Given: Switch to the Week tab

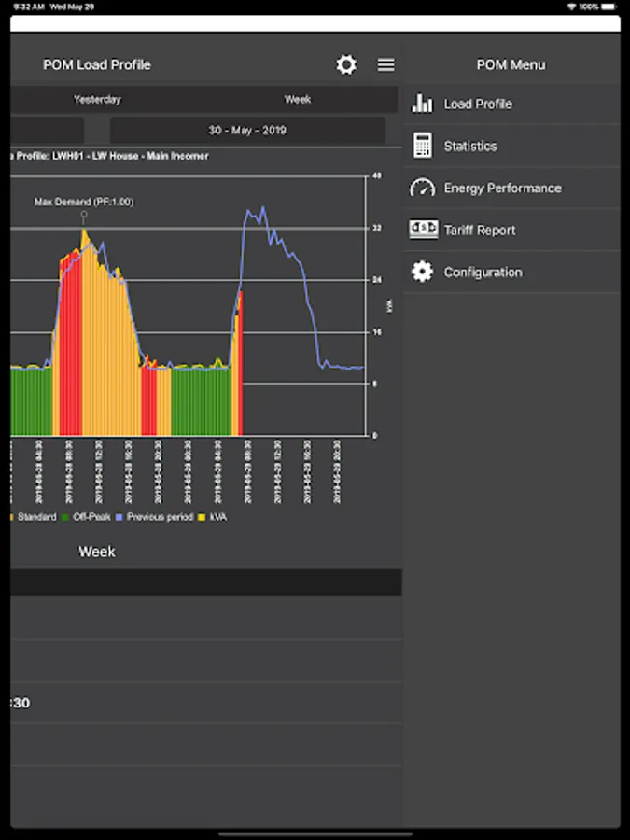Looking at the screenshot, I should pyautogui.click(x=298, y=100).
